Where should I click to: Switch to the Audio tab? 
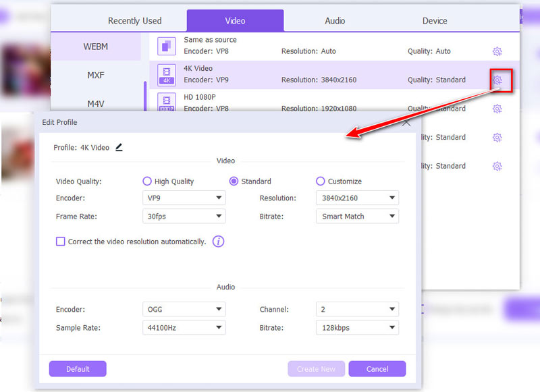(335, 21)
